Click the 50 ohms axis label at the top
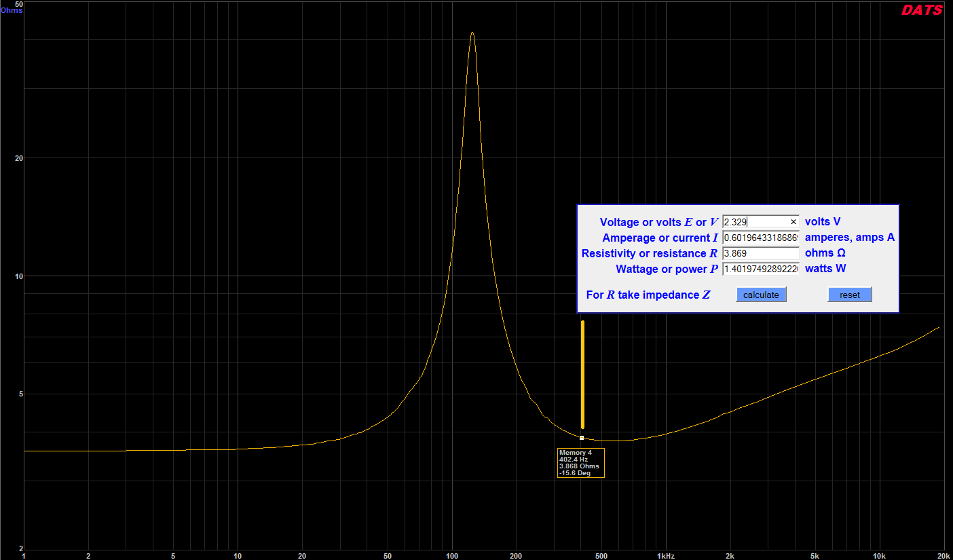The width and height of the screenshot is (953, 560). (18, 4)
